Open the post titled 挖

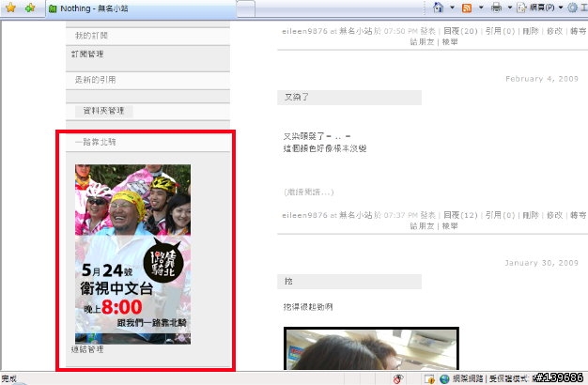[288, 281]
